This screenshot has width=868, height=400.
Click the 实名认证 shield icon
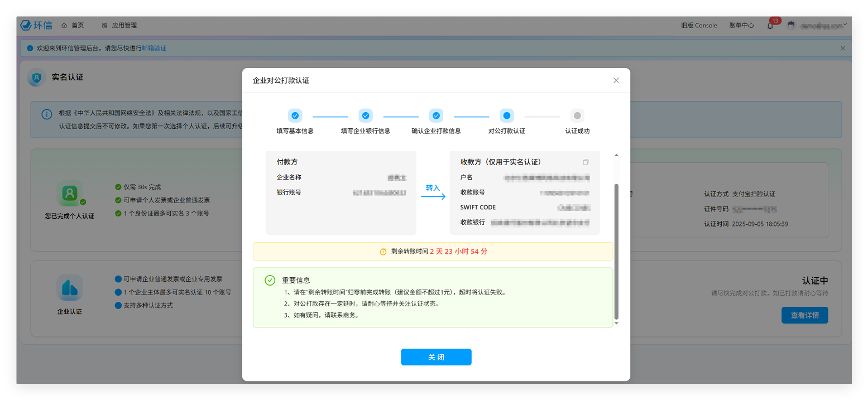click(x=37, y=78)
